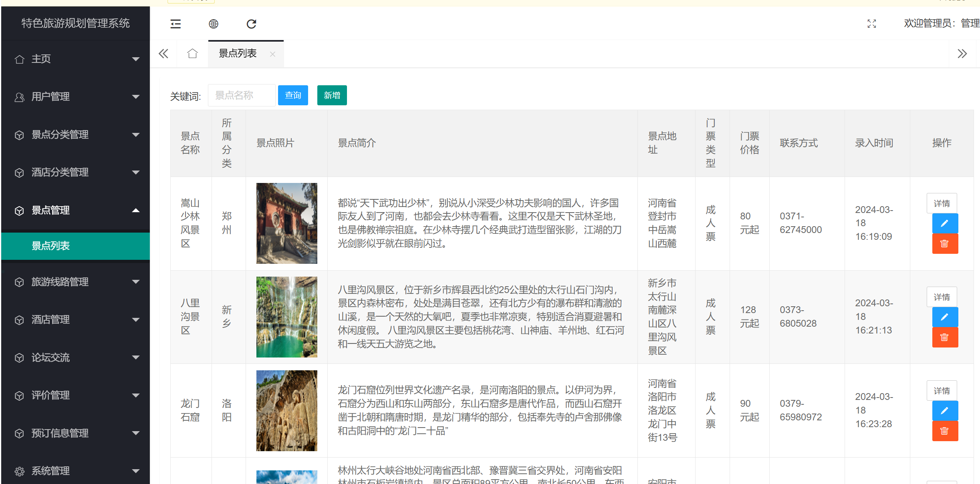Viewport: 980px width, 484px height.
Task: Delete 八里沟景区 using the red trash icon
Action: click(945, 337)
